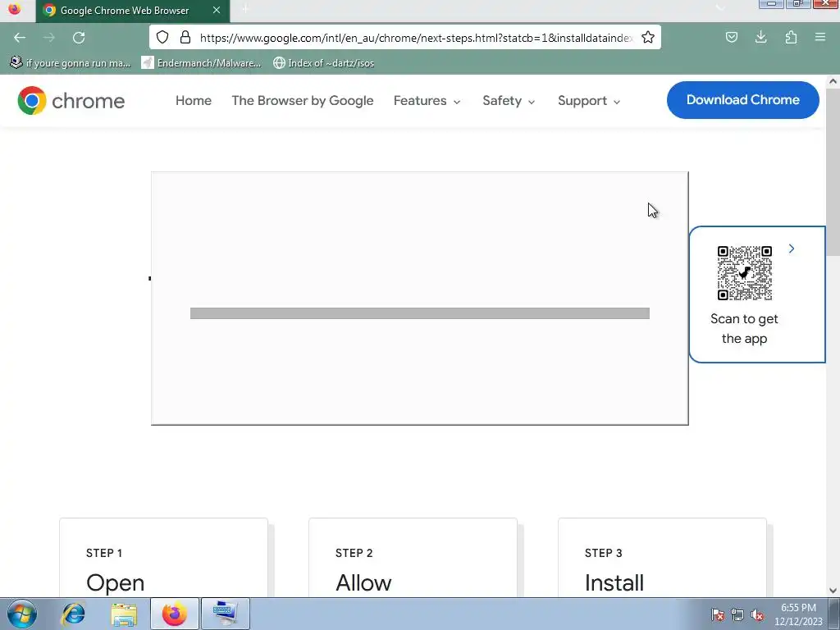Viewport: 840px width, 630px height.
Task: Click the QR code image
Action: click(x=745, y=273)
